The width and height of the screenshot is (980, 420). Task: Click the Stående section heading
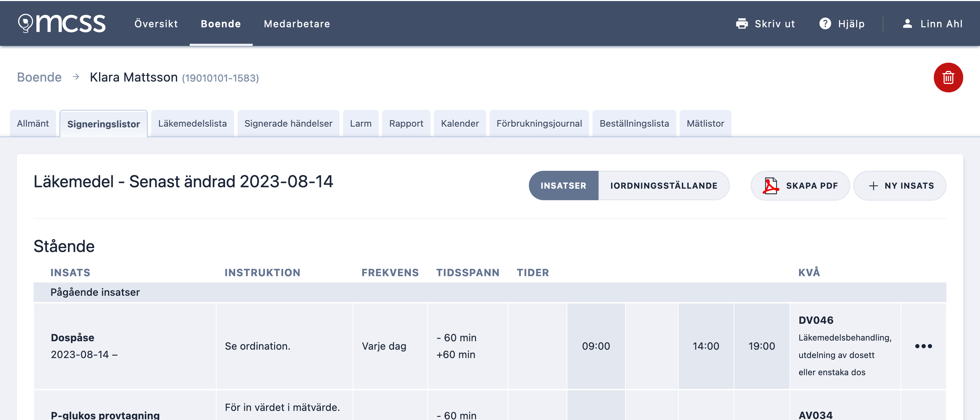[x=64, y=246]
